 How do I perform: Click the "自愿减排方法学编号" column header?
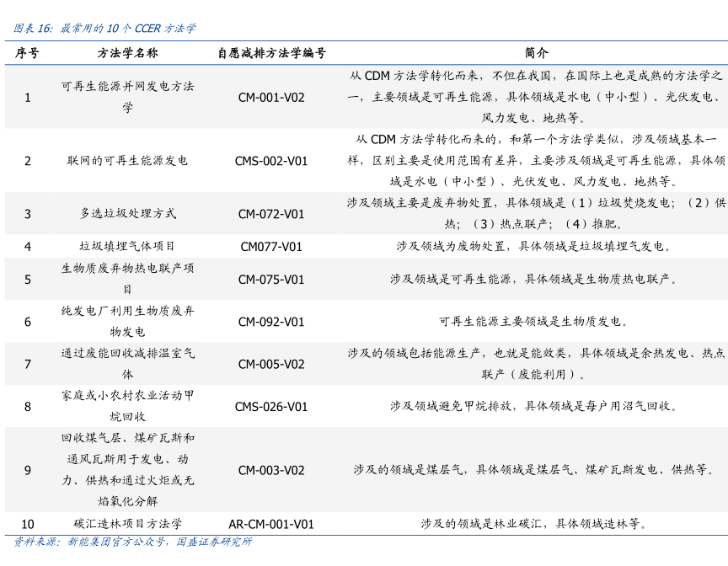pos(271,52)
